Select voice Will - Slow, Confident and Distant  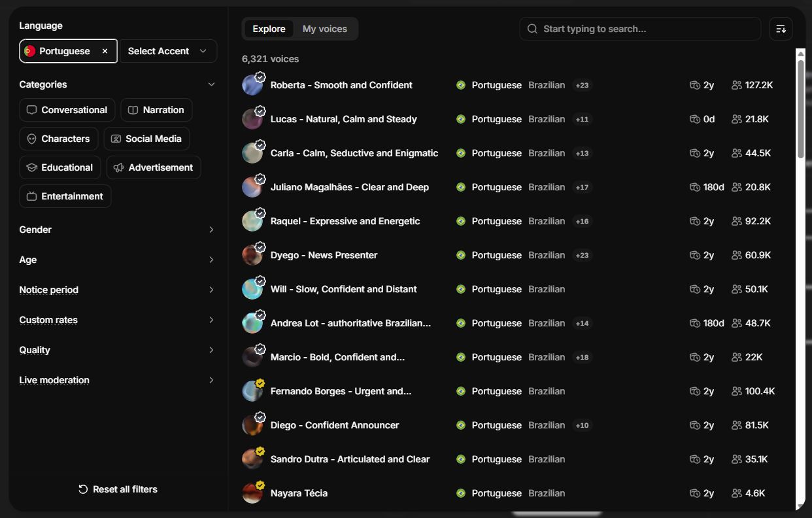pyautogui.click(x=344, y=289)
